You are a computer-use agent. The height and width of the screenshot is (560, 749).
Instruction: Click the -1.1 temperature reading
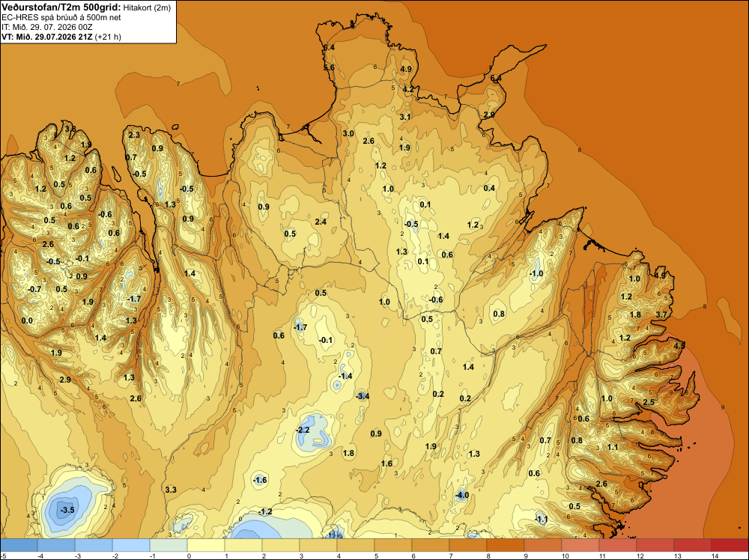(x=541, y=519)
